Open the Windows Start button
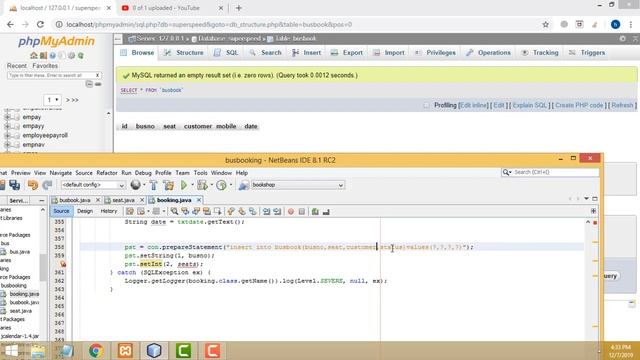 [11, 351]
